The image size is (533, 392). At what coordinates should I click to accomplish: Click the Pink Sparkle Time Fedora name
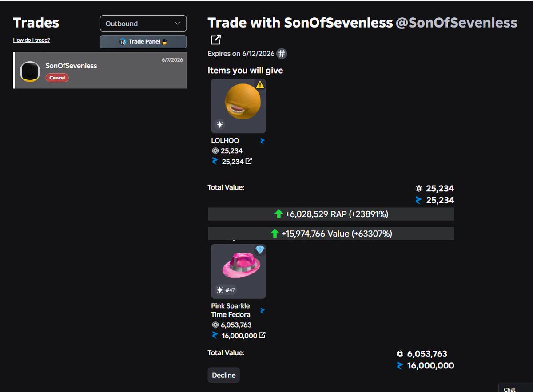tap(231, 310)
